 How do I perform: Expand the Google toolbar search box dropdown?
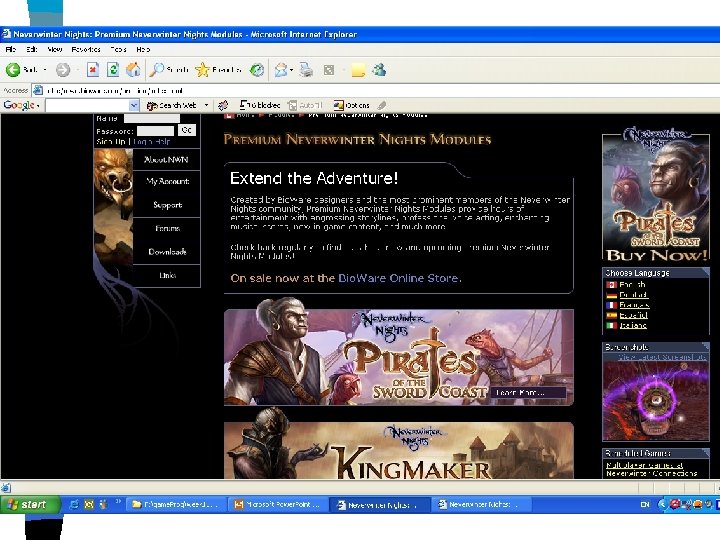[x=134, y=106]
